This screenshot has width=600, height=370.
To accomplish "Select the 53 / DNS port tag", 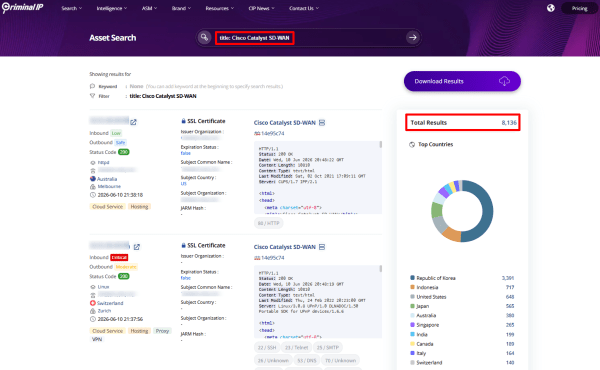I will click(307, 360).
